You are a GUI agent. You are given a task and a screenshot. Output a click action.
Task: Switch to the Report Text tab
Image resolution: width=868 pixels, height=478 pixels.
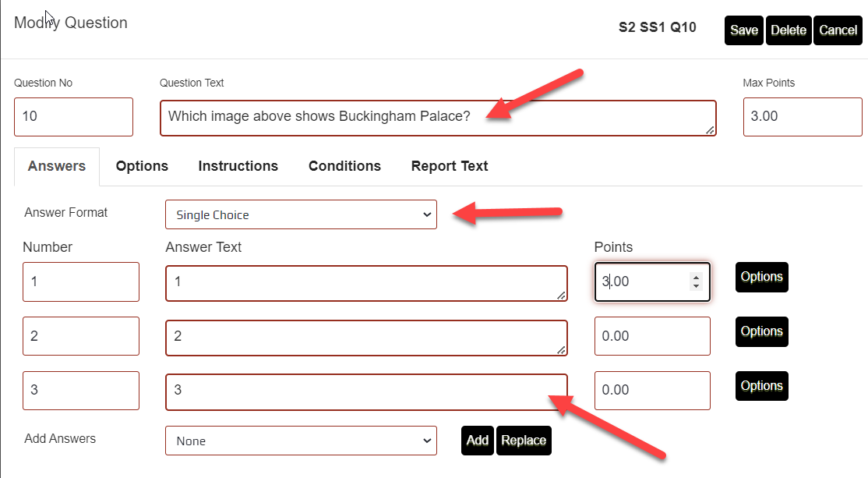click(449, 166)
